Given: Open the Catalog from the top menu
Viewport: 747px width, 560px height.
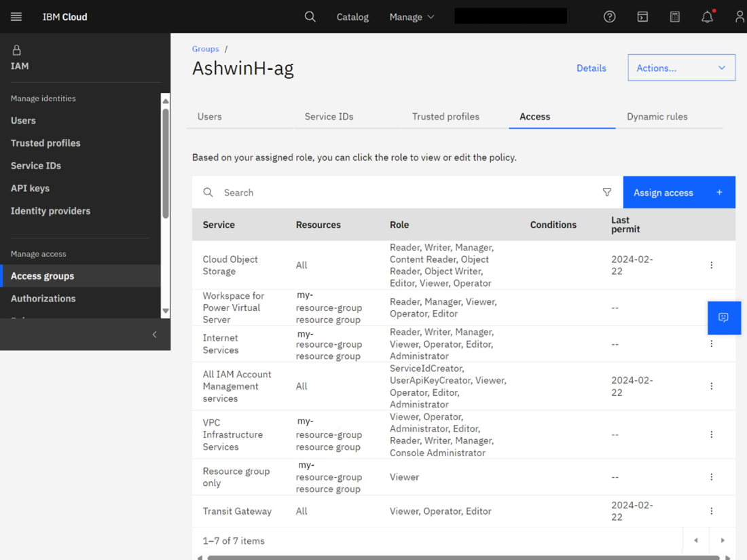Looking at the screenshot, I should click(352, 16).
